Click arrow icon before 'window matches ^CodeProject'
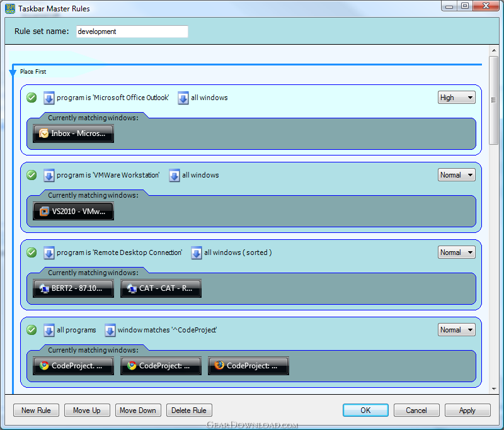 [110, 330]
